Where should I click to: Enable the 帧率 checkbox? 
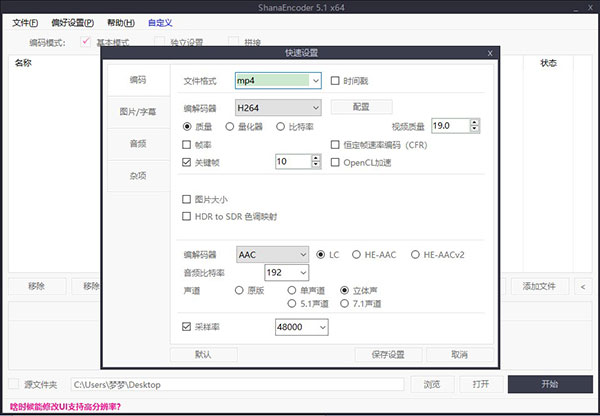click(187, 145)
